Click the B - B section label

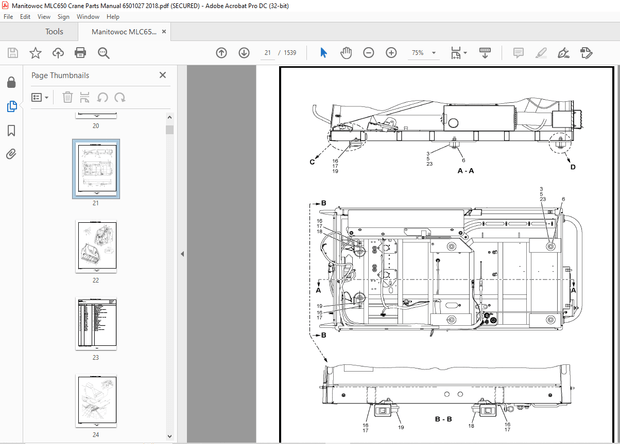click(x=443, y=419)
